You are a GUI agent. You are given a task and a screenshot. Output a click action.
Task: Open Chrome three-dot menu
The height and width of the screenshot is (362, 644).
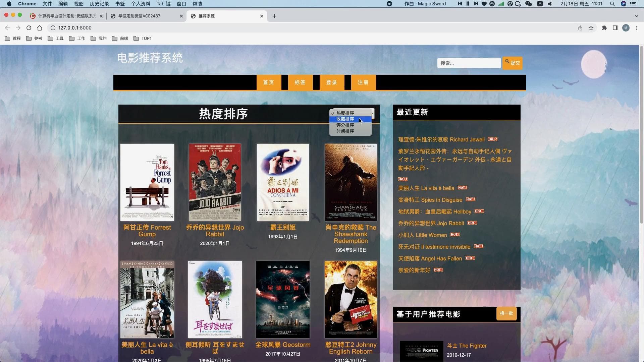point(637,28)
